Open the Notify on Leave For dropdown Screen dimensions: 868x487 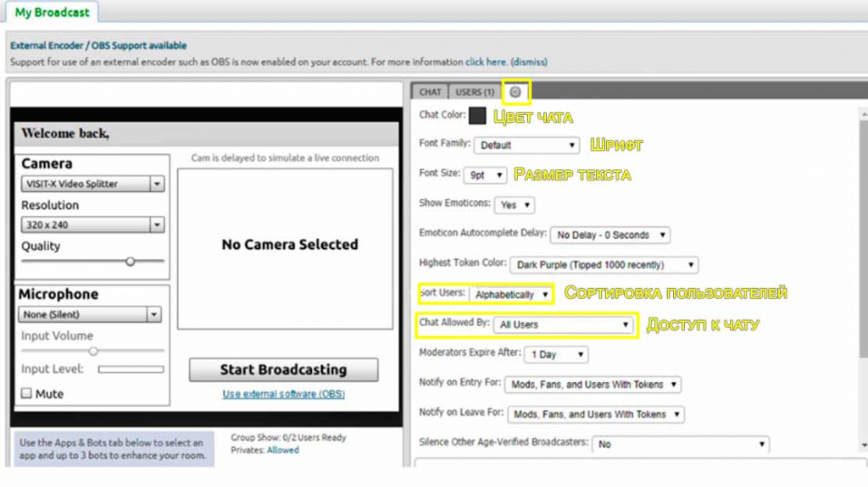(x=596, y=414)
